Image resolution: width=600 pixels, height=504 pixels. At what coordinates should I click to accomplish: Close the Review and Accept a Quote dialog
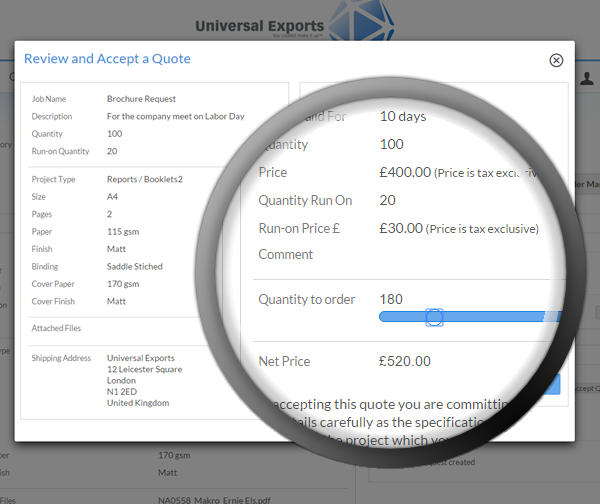click(x=556, y=60)
